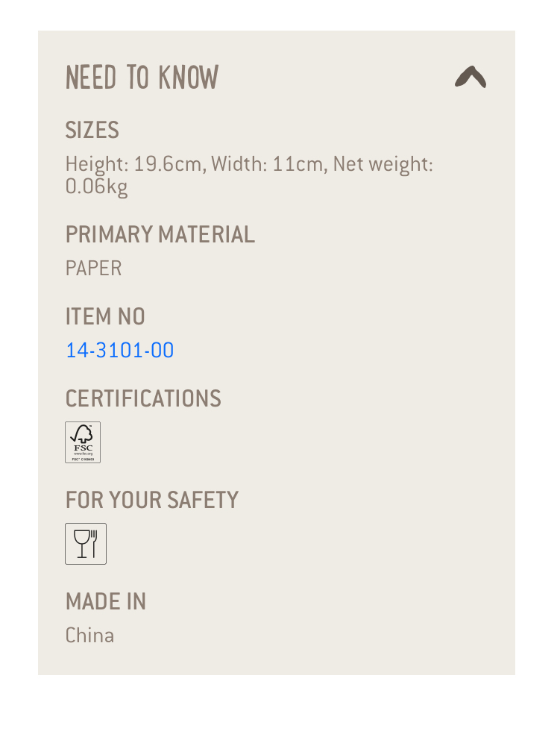This screenshot has height=740, width=560.
Task: Click the CERTIFICATIONS heading
Action: tap(143, 398)
